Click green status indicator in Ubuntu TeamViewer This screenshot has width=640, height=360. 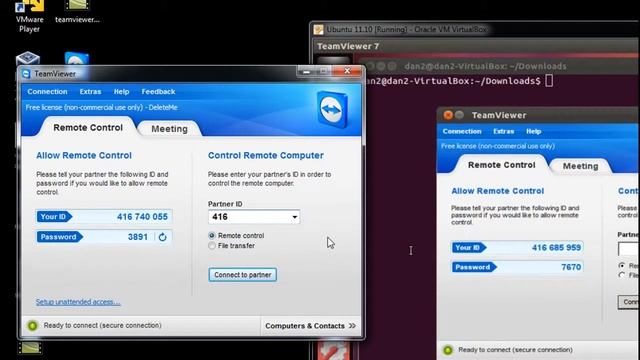click(x=448, y=350)
